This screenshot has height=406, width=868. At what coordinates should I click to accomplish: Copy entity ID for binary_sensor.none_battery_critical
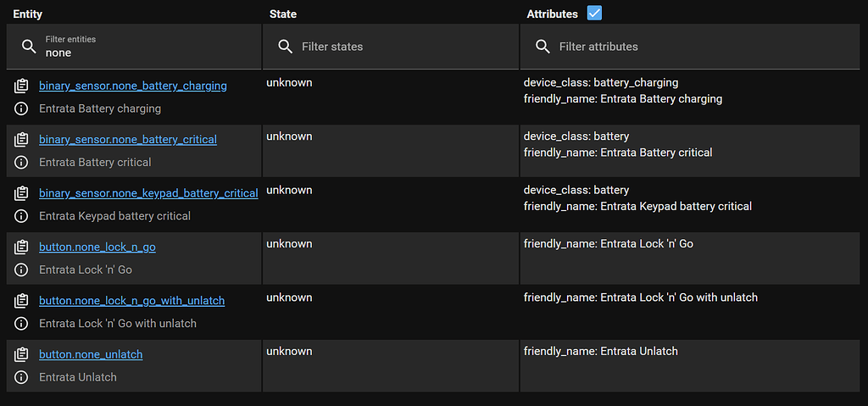(22, 139)
